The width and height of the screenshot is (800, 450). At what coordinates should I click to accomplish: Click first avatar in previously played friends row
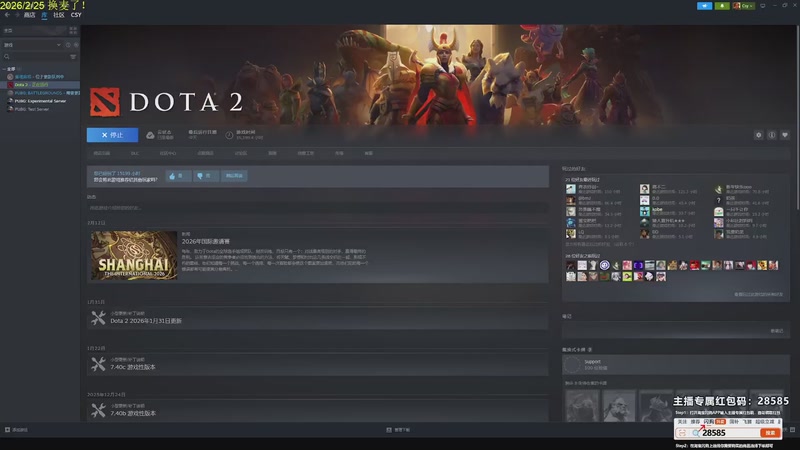(570, 265)
